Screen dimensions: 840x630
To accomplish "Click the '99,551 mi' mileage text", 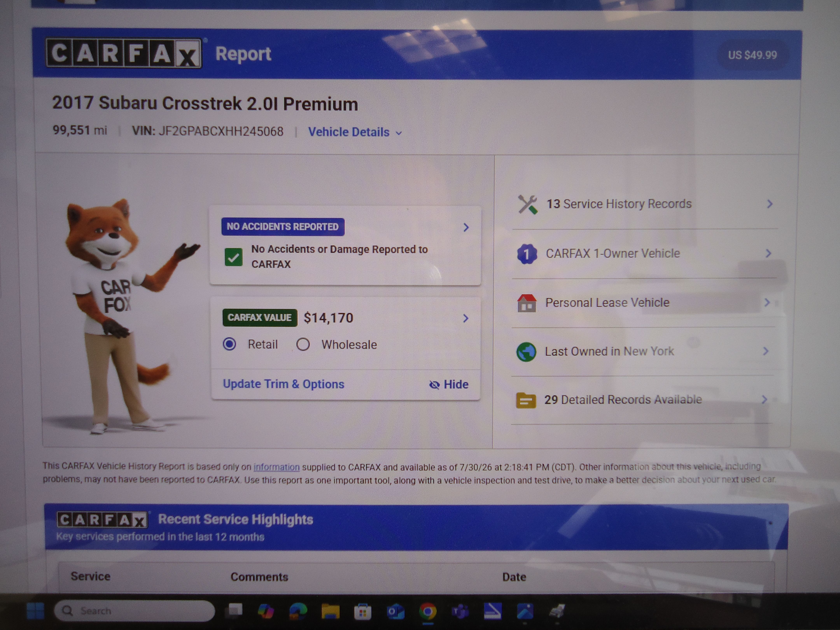I will (80, 130).
